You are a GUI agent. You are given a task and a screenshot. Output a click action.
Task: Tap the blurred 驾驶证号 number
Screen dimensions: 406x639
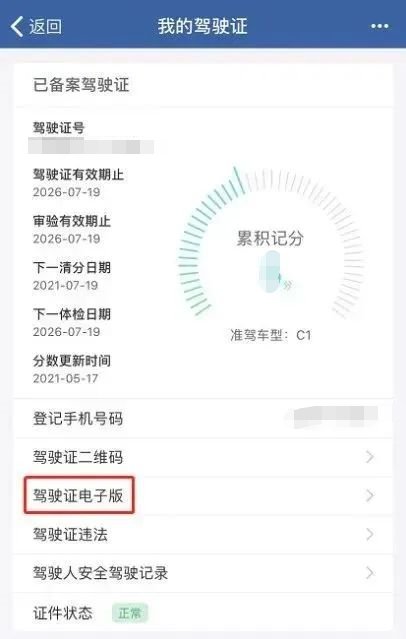pyautogui.click(x=91, y=145)
